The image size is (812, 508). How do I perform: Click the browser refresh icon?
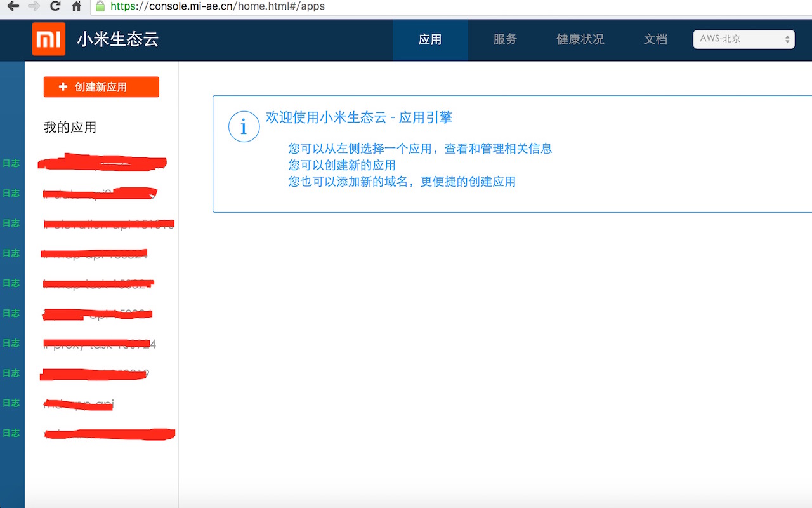(56, 7)
